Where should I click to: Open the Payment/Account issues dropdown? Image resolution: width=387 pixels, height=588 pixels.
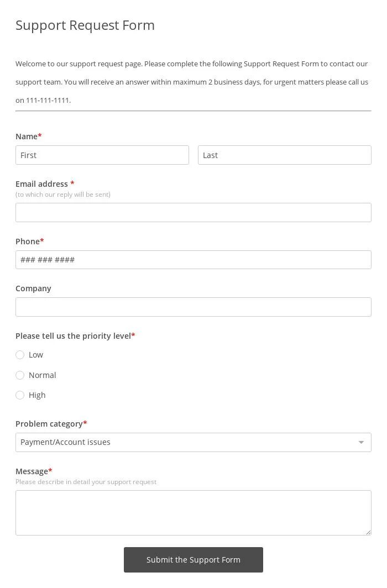193,443
